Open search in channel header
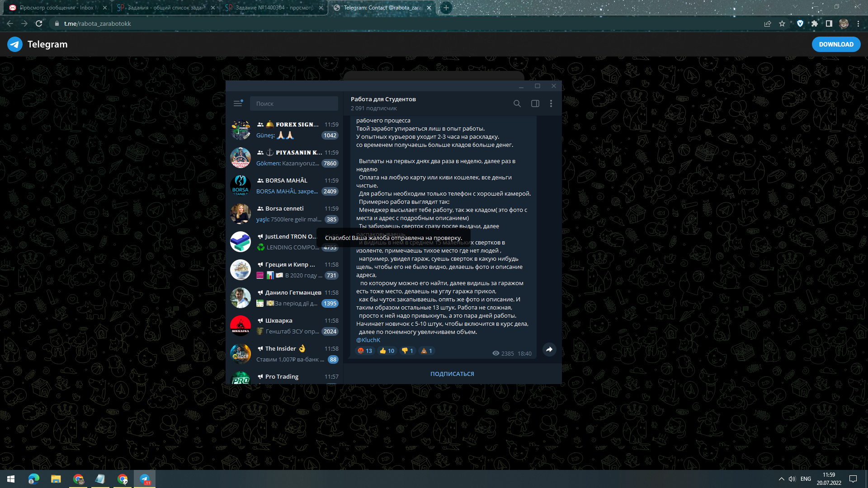 pyautogui.click(x=517, y=103)
